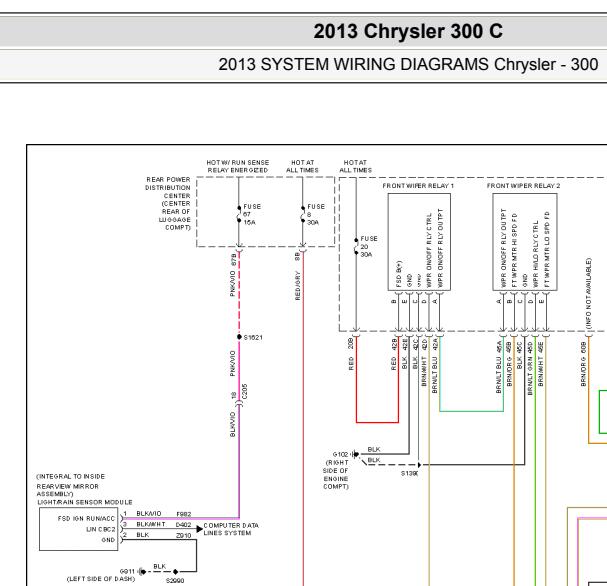Click "WPR HI/LO RLY CTRL" label
The image size is (607, 586).
tap(536, 254)
